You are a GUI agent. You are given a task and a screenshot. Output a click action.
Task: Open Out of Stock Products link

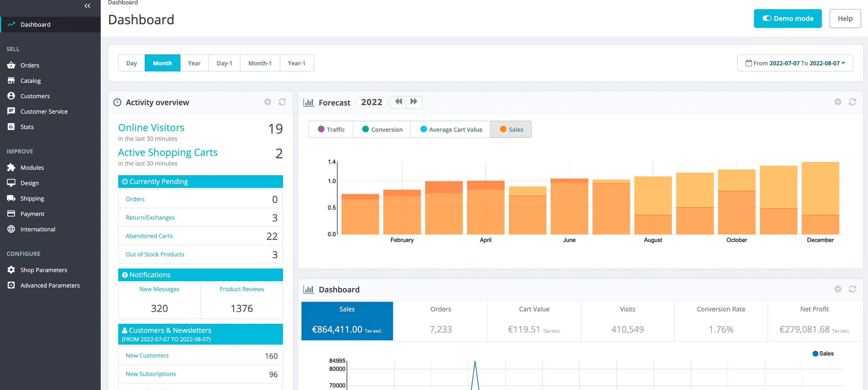[x=155, y=254]
